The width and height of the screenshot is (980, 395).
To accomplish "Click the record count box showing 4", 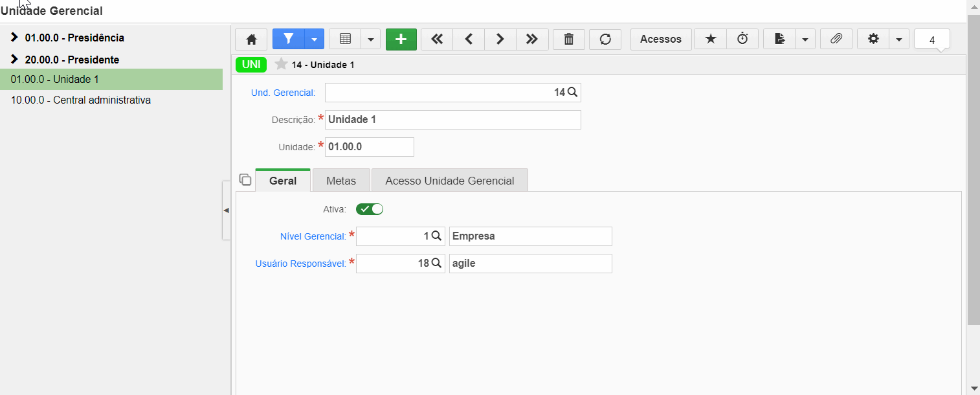I will click(x=932, y=40).
